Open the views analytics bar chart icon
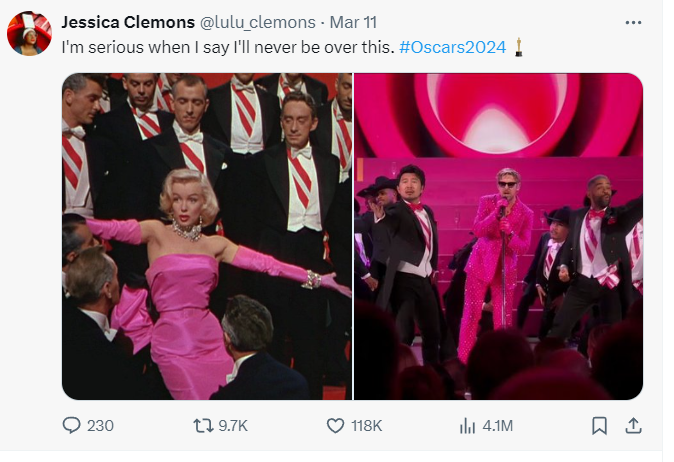 (467, 426)
